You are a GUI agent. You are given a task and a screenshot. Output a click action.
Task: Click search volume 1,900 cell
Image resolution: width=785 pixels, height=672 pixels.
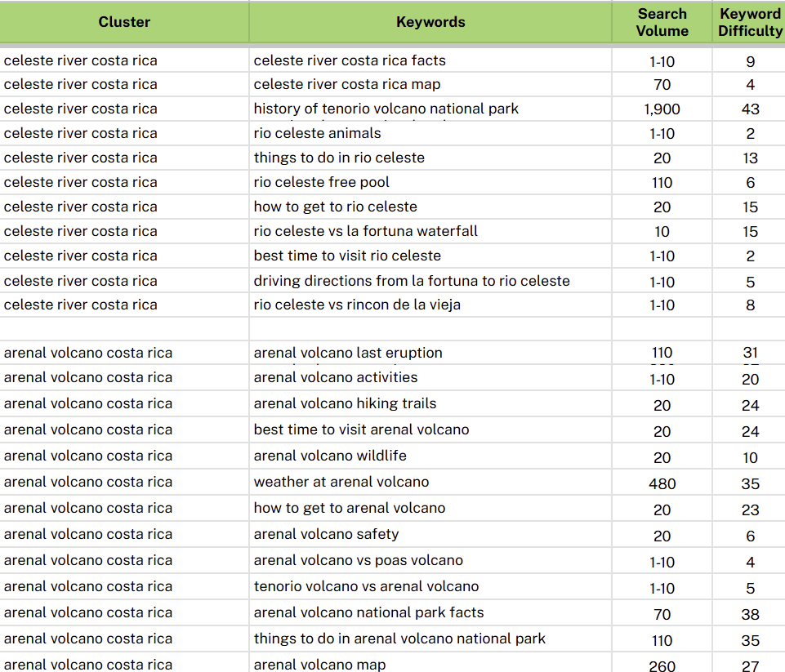[662, 109]
